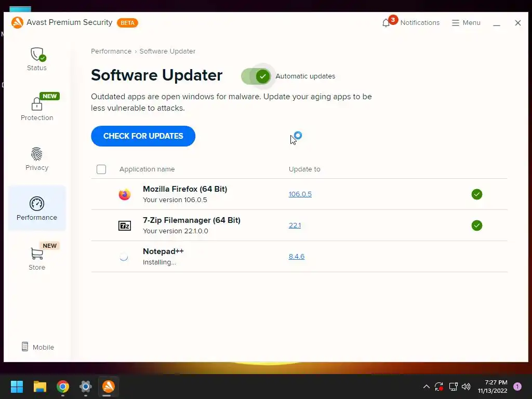
Task: Open the Notifications bell
Action: pyautogui.click(x=410, y=22)
